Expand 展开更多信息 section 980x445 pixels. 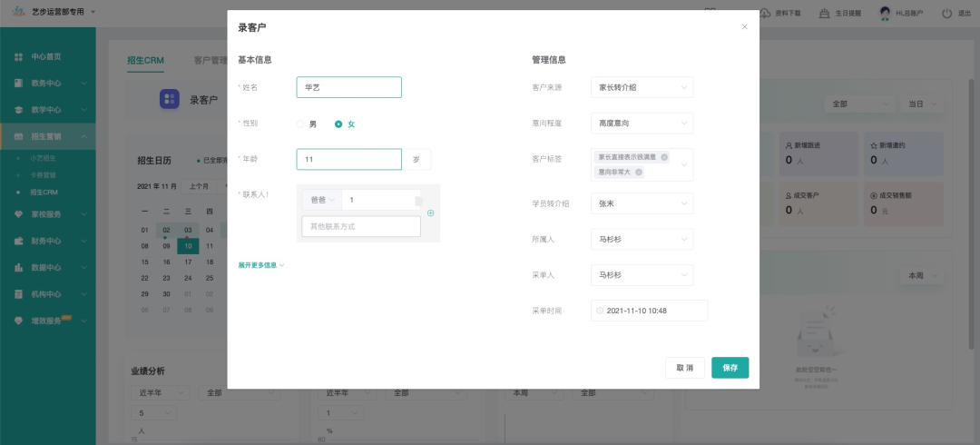tap(261, 265)
